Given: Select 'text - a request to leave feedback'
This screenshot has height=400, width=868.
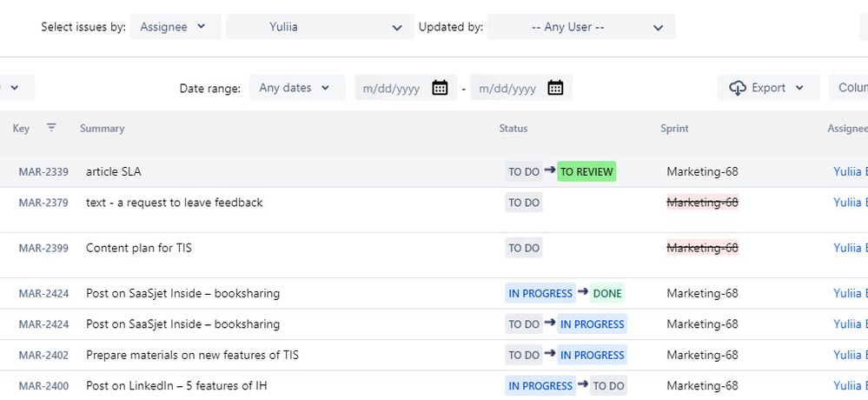Looking at the screenshot, I should [175, 203].
